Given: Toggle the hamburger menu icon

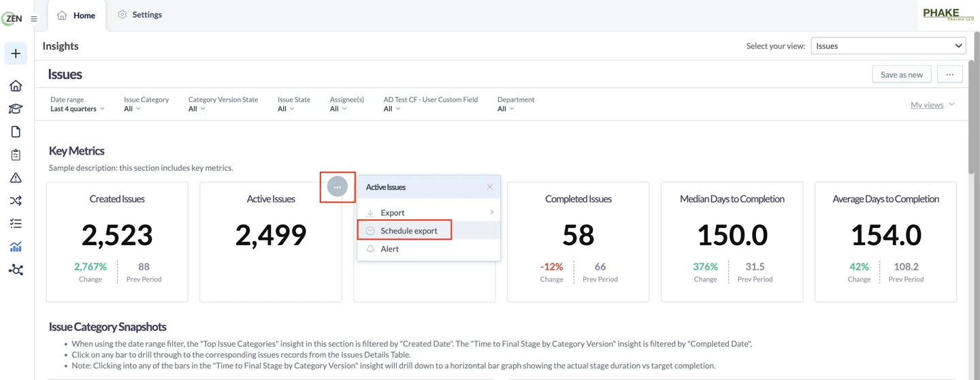Looking at the screenshot, I should pyautogui.click(x=33, y=19).
